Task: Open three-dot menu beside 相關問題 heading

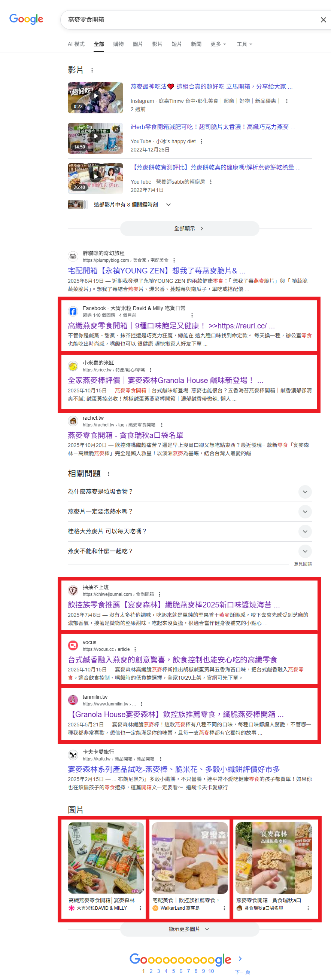Action: 109,474
